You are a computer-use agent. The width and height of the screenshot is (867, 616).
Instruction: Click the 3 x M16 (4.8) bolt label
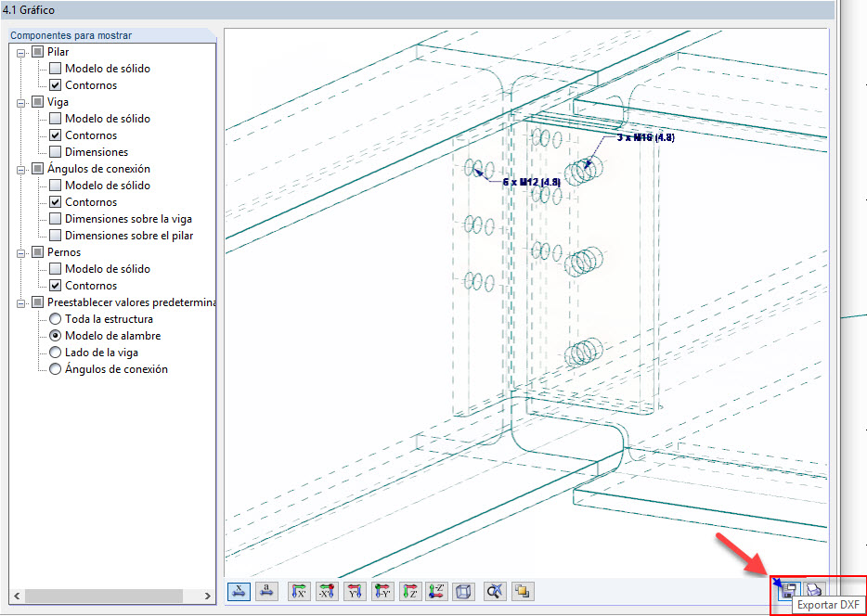pos(646,137)
